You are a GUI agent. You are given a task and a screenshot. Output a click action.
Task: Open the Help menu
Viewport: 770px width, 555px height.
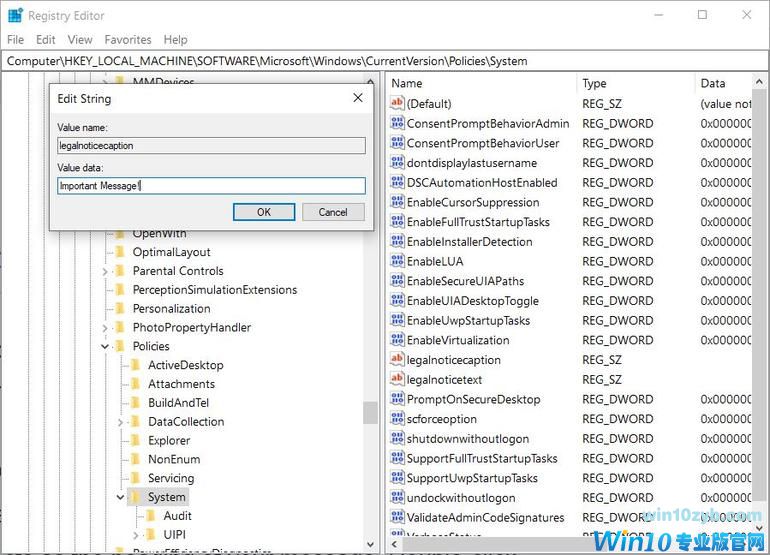tap(175, 39)
